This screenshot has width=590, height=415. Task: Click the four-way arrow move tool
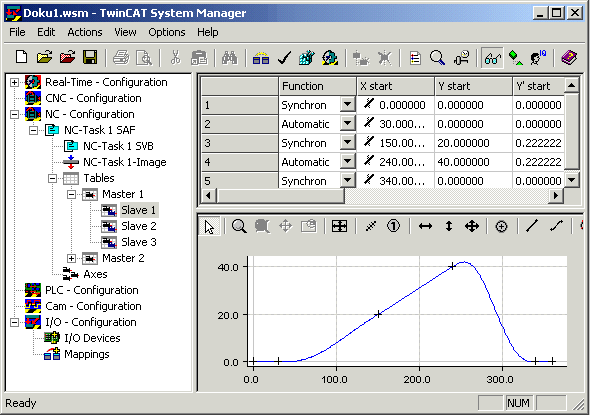coord(471,226)
